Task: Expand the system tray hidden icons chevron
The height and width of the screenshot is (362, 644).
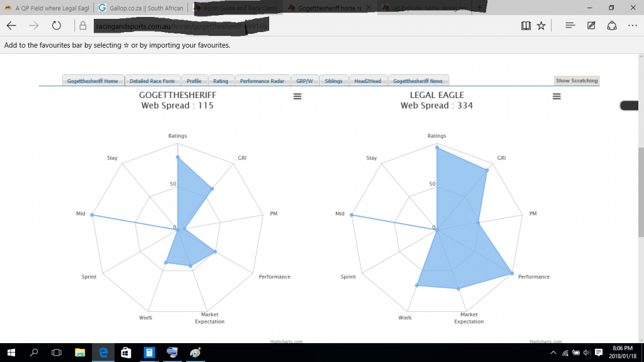Action: (553, 352)
